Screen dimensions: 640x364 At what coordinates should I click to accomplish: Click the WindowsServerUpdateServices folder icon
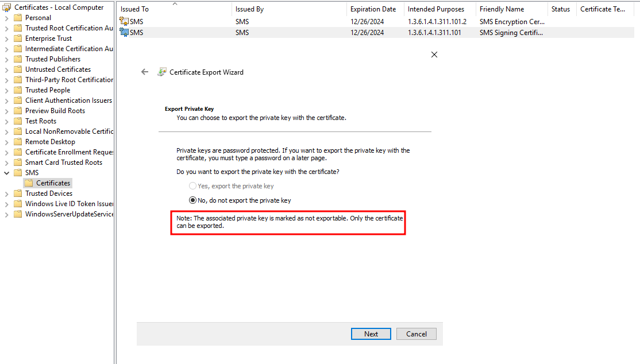[x=18, y=214]
